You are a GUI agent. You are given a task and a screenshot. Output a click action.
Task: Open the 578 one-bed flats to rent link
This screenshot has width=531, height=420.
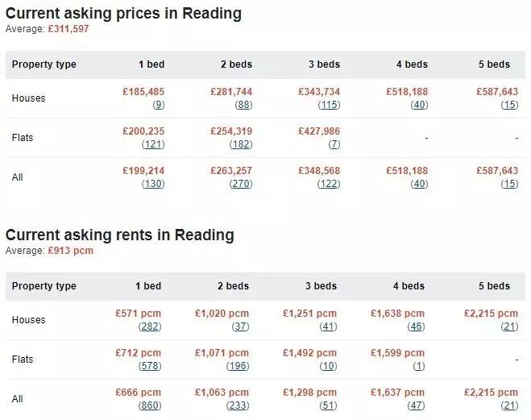point(150,367)
